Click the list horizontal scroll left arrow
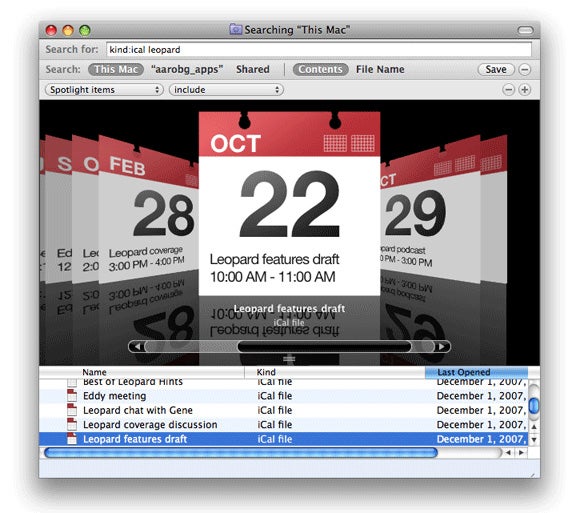580x513 pixels. (x=508, y=453)
